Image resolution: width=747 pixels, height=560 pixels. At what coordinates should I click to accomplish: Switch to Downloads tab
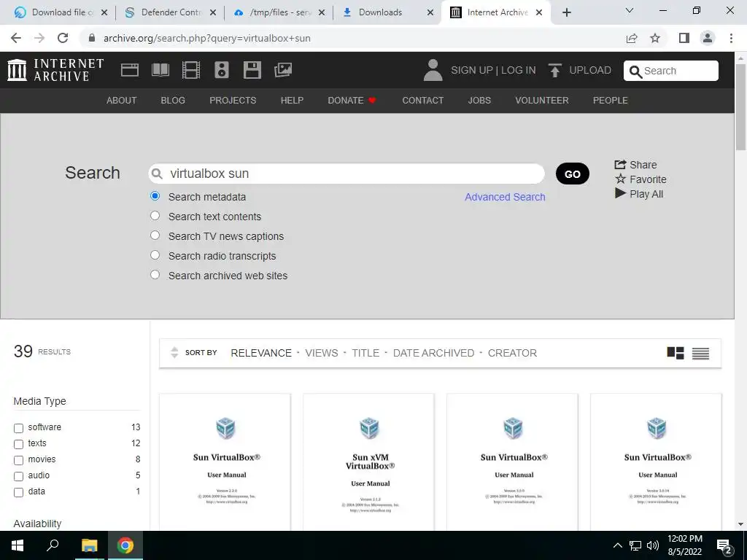coord(387,12)
